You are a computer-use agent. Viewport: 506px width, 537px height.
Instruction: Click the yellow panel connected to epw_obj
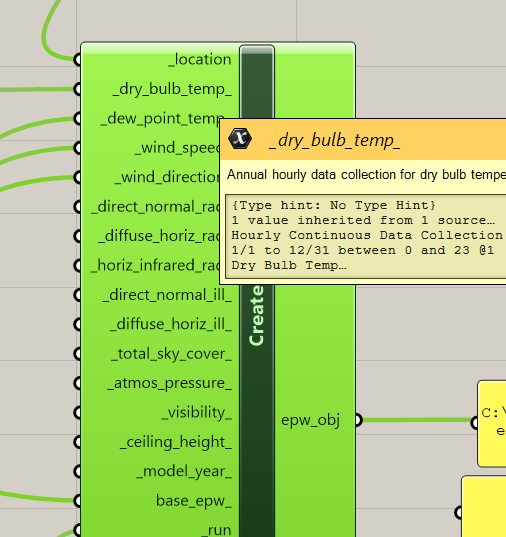(492, 423)
